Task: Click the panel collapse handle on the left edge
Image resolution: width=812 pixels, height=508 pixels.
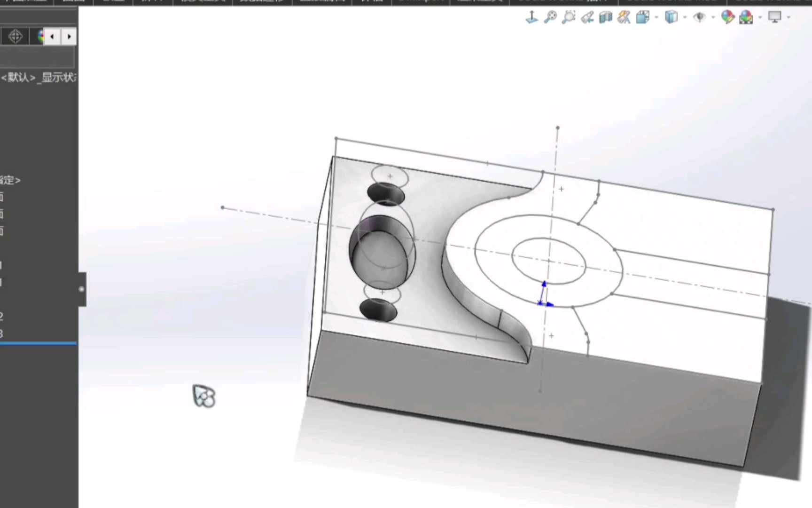Action: [81, 290]
